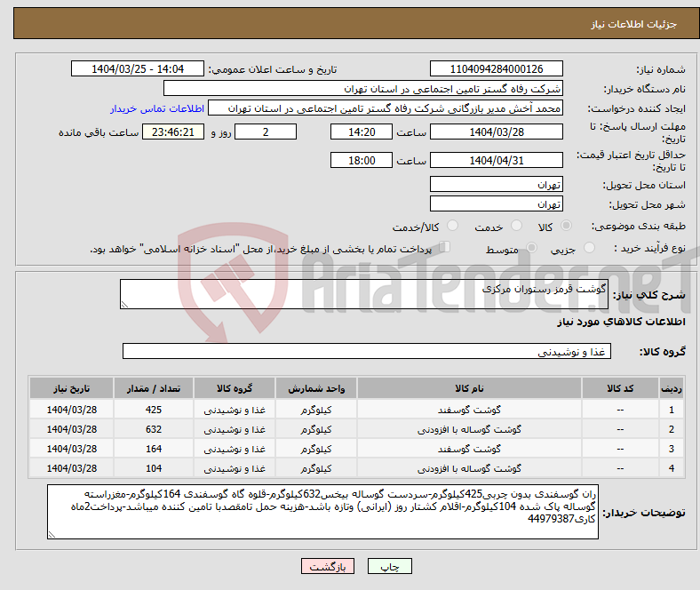Screen dimensions: 700x590
Task: Click the remaining time 23:46:21 field
Action: tap(173, 132)
